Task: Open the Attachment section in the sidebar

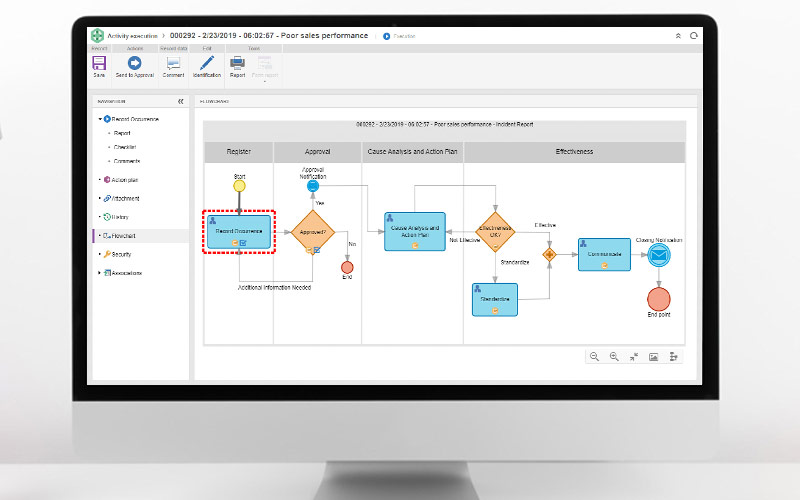Action: pos(126,198)
